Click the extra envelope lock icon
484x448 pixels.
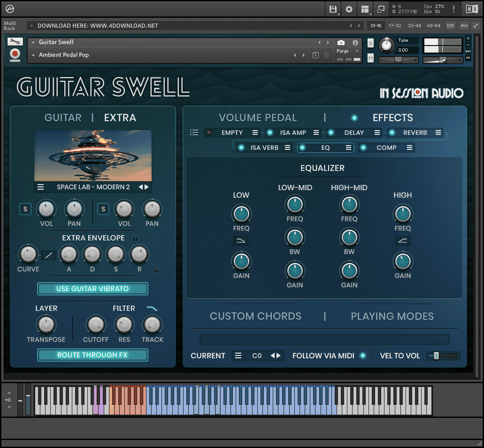point(135,238)
